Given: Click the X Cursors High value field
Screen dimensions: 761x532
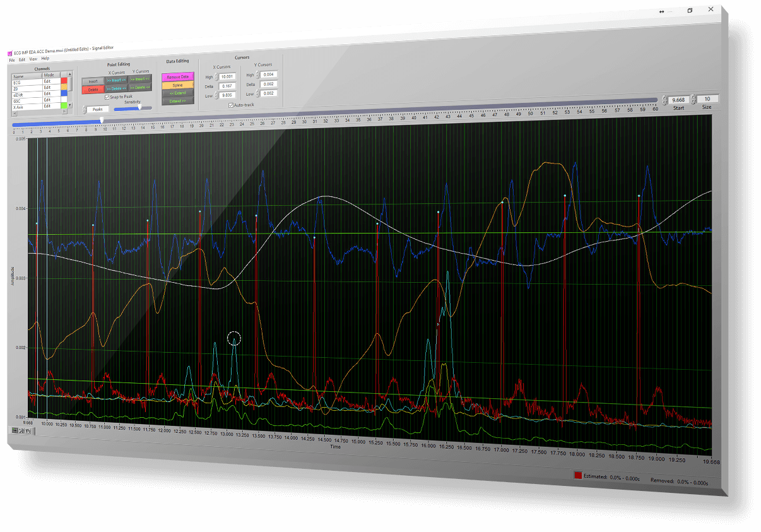Looking at the screenshot, I should (x=227, y=77).
